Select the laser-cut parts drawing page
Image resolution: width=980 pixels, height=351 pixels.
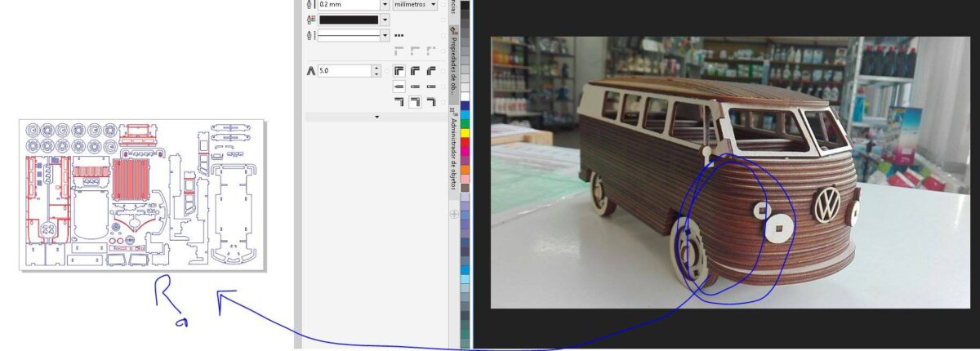tap(142, 195)
